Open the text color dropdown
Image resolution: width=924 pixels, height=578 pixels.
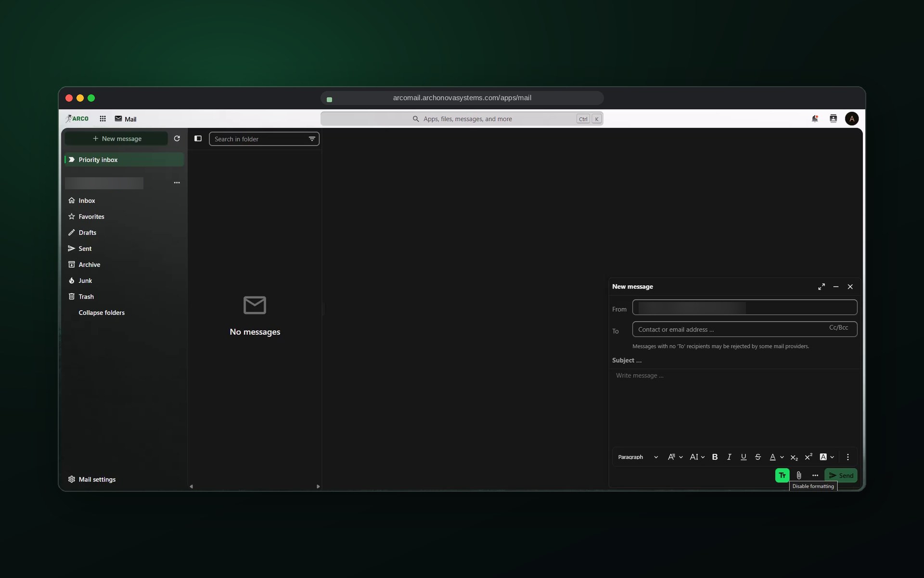[776, 457]
